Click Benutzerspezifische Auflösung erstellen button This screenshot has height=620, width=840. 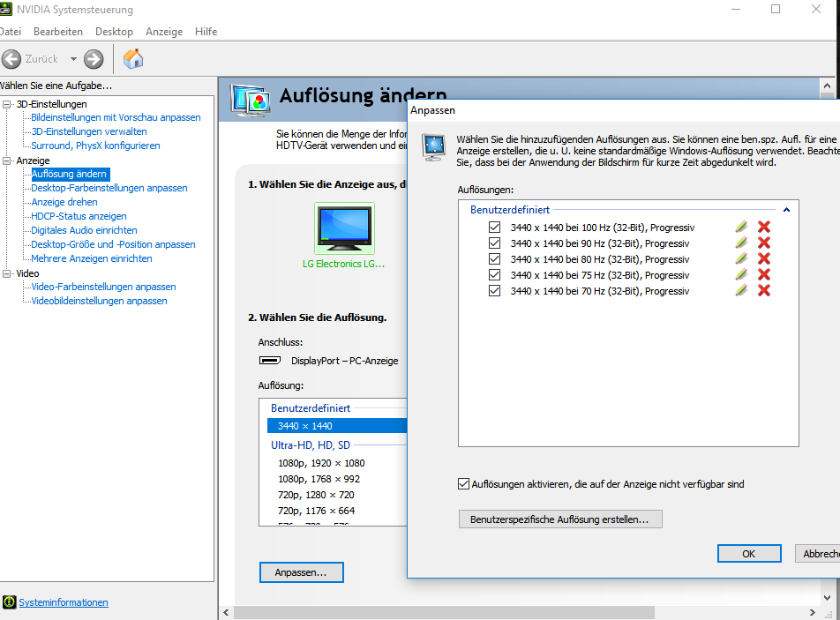pyautogui.click(x=560, y=519)
